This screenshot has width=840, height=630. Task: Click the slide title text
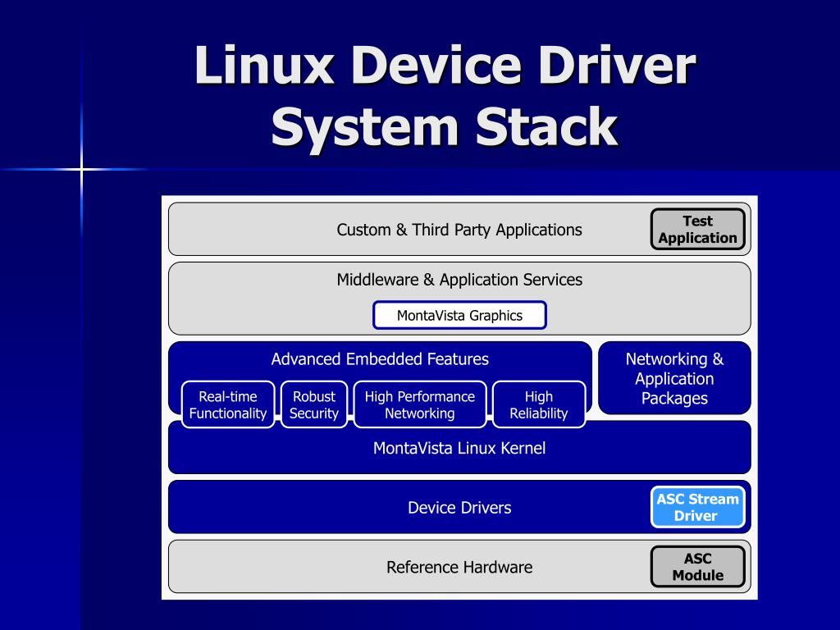[x=445, y=94]
